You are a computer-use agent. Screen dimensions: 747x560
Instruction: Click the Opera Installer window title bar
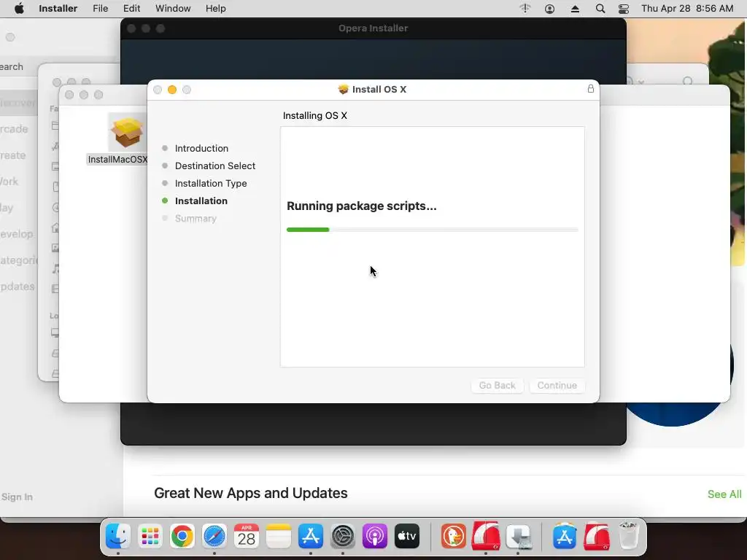tap(373, 28)
